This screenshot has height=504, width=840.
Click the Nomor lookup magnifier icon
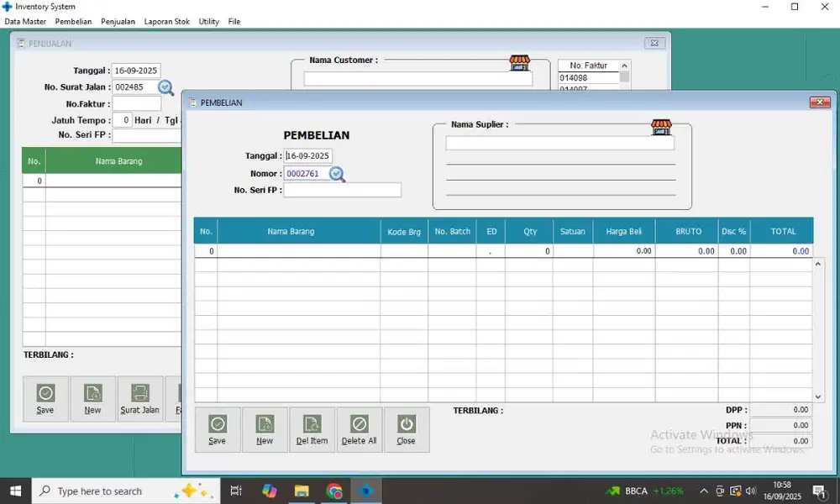(x=337, y=174)
